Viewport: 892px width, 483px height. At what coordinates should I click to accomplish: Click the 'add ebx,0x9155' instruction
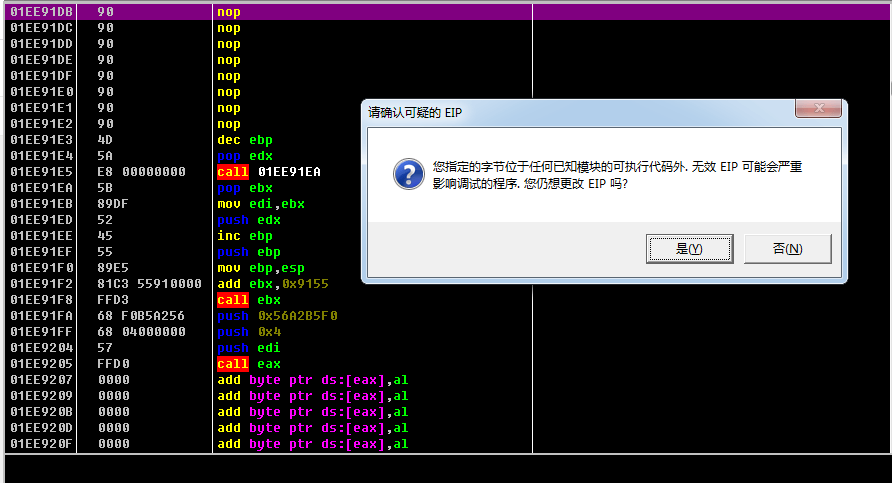(272, 283)
